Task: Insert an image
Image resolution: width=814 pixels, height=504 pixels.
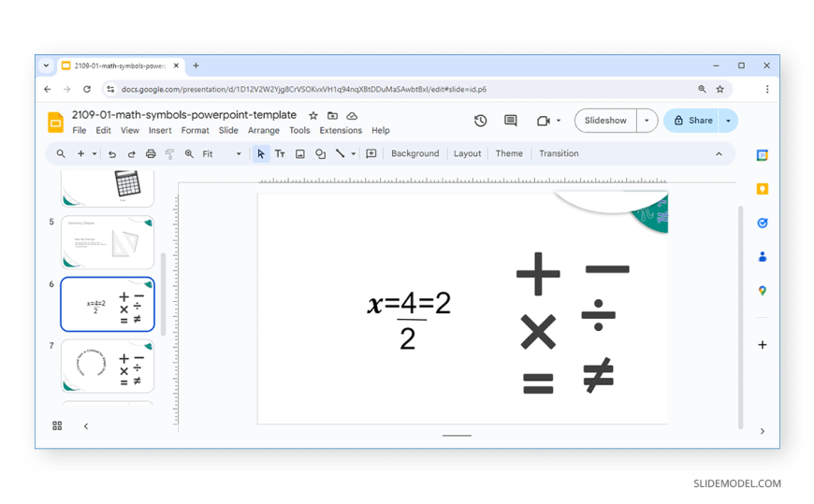Action: pyautogui.click(x=300, y=153)
